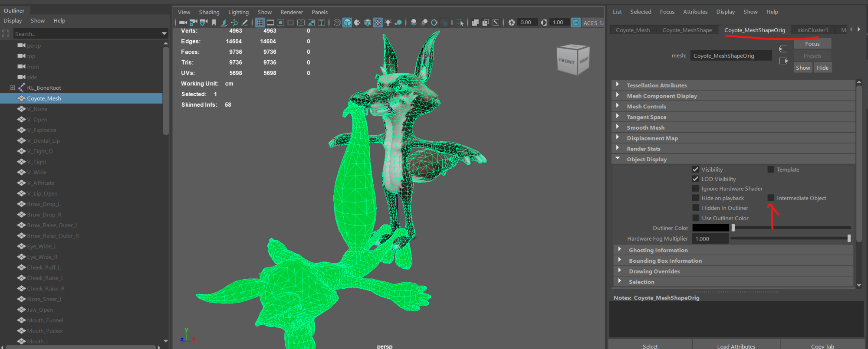Enable Ignore Hardware Shader checkbox

point(695,189)
